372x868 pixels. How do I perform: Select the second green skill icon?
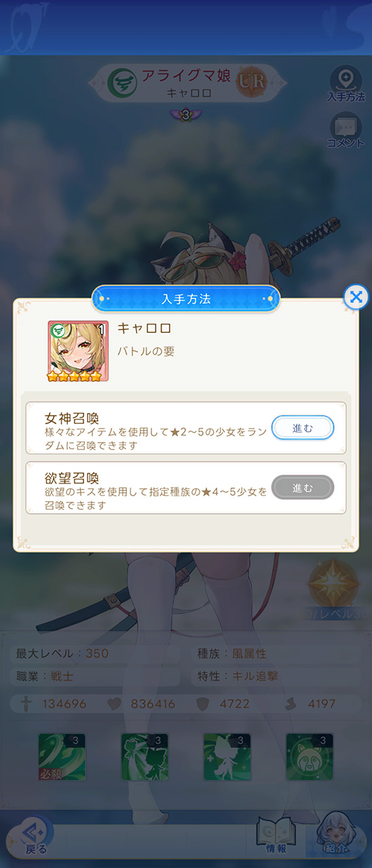click(145, 757)
